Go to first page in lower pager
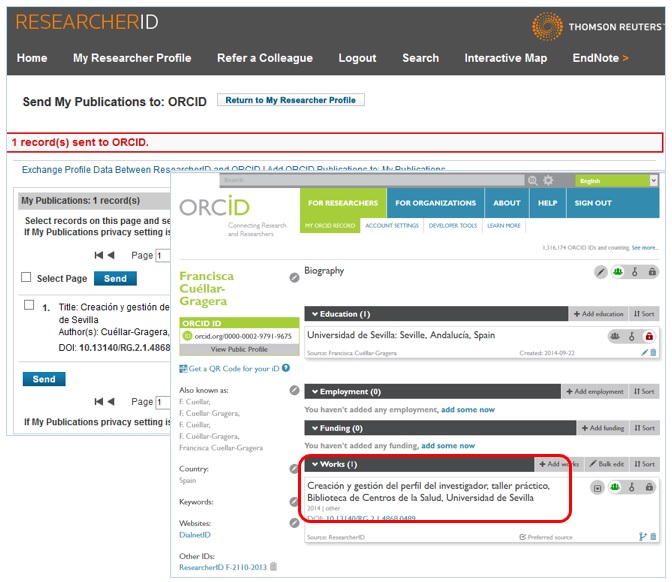The image size is (672, 582). coord(99,402)
